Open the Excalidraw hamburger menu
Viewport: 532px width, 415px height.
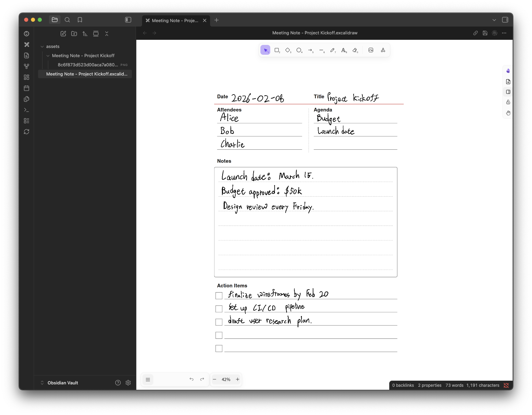[x=148, y=379]
